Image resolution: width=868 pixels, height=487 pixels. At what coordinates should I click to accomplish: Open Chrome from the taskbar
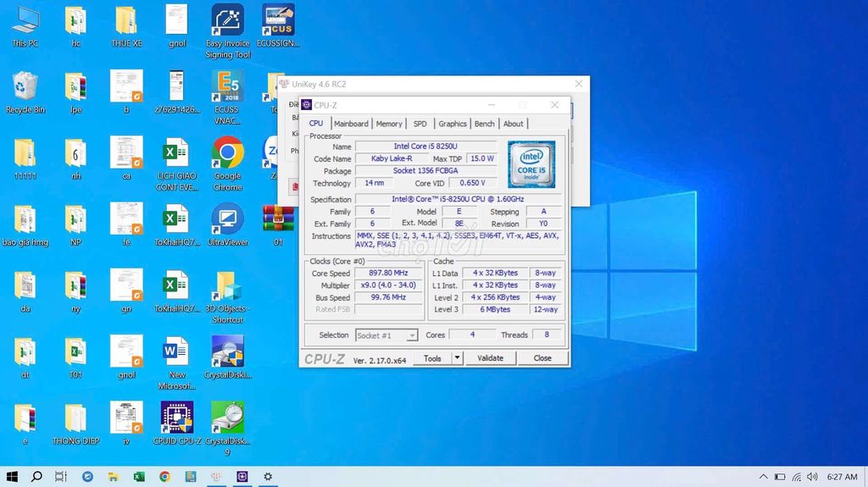(164, 477)
